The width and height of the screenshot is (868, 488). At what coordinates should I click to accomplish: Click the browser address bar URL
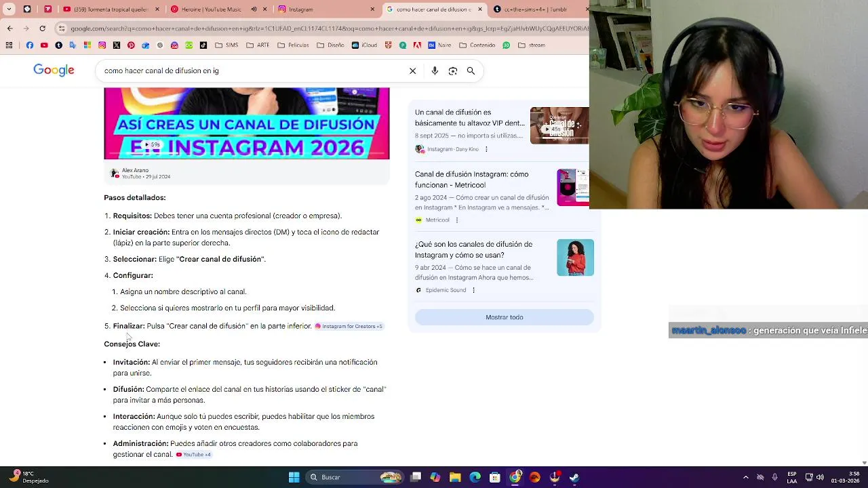(x=329, y=28)
